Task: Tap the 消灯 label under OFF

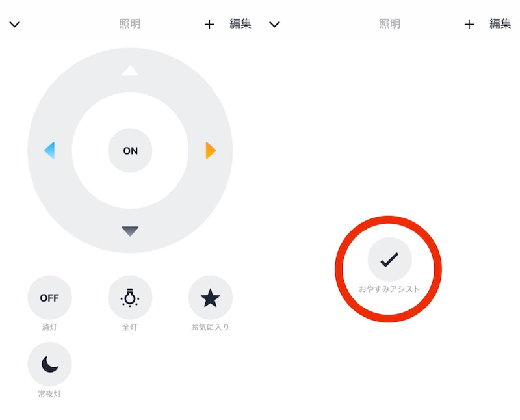Action: [49, 327]
